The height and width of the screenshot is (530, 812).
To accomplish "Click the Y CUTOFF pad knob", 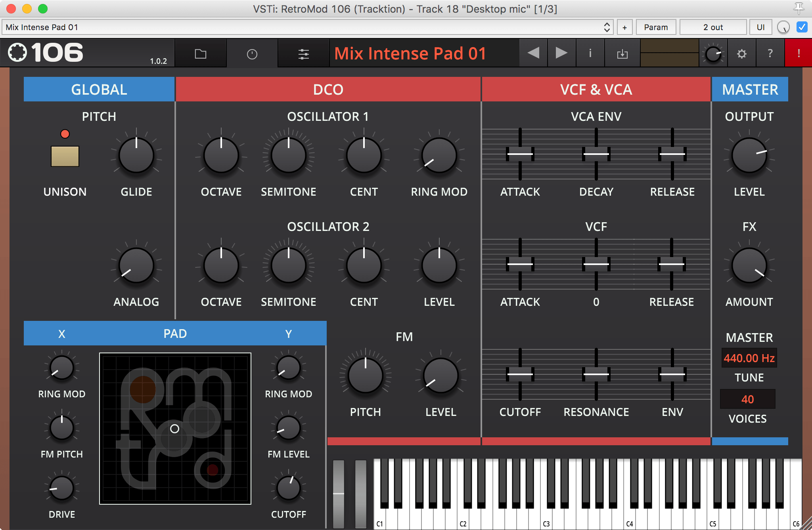I will 289,488.
